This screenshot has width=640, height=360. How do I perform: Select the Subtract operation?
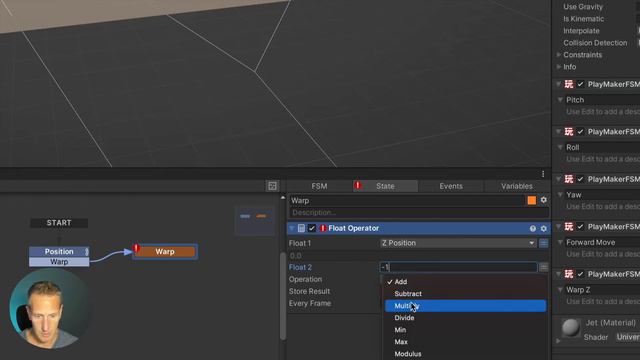465,293
